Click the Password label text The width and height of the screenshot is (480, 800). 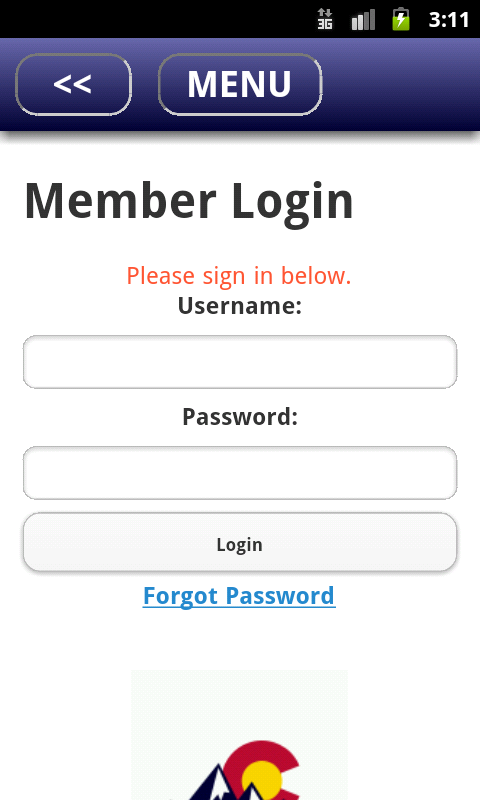tap(240, 416)
